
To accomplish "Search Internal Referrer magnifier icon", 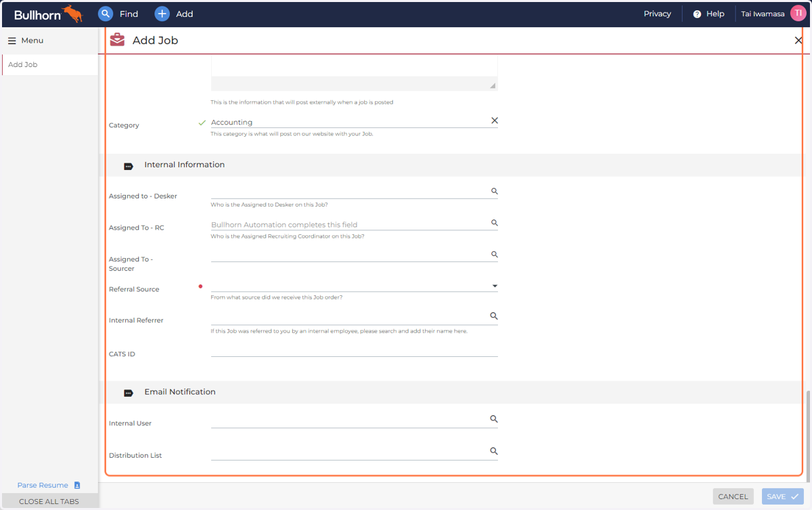I will pyautogui.click(x=494, y=316).
